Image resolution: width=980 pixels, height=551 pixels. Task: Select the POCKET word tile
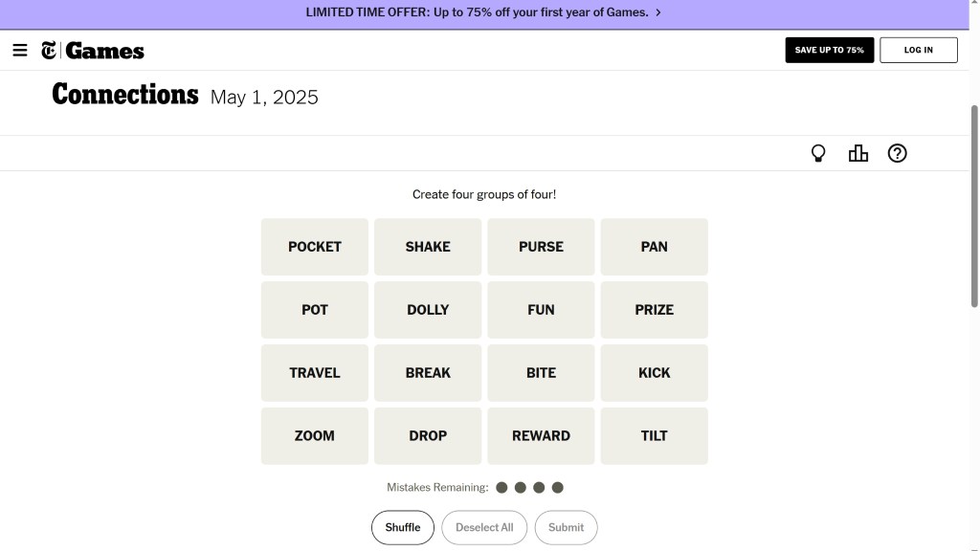(315, 247)
